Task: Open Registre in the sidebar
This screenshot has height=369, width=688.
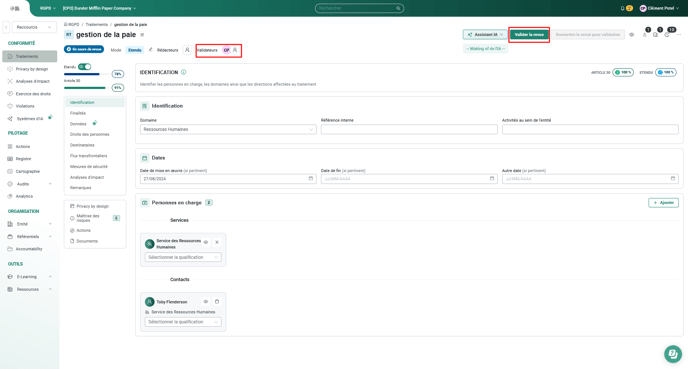Action: 29,159
